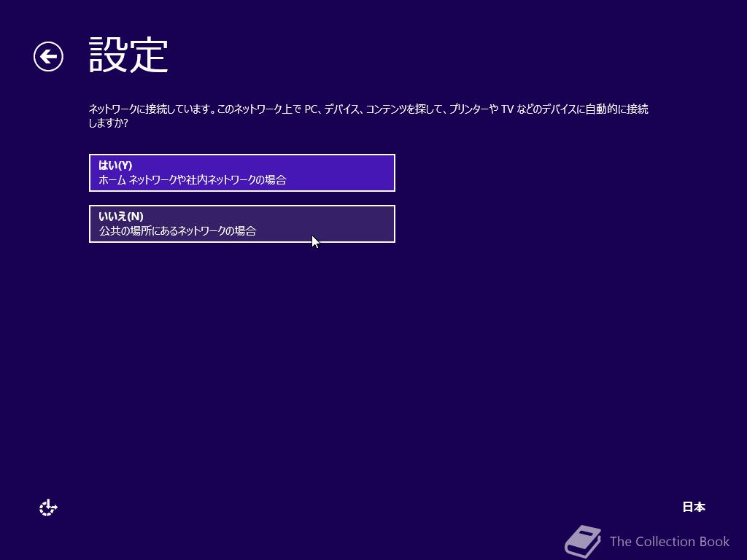Choose はい(Y) for home or work network
The image size is (747, 560).
click(242, 173)
